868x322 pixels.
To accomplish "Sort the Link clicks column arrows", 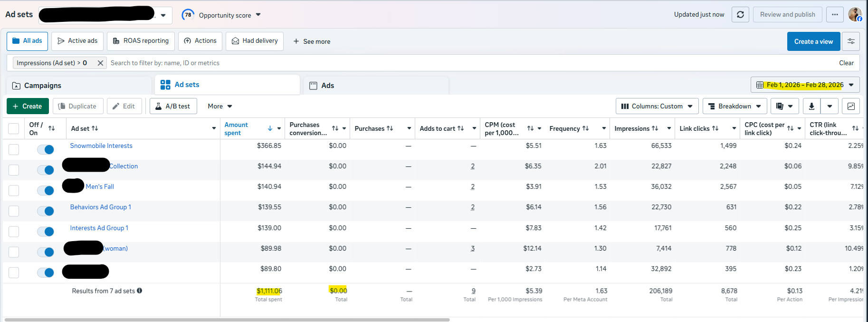I will pyautogui.click(x=715, y=128).
